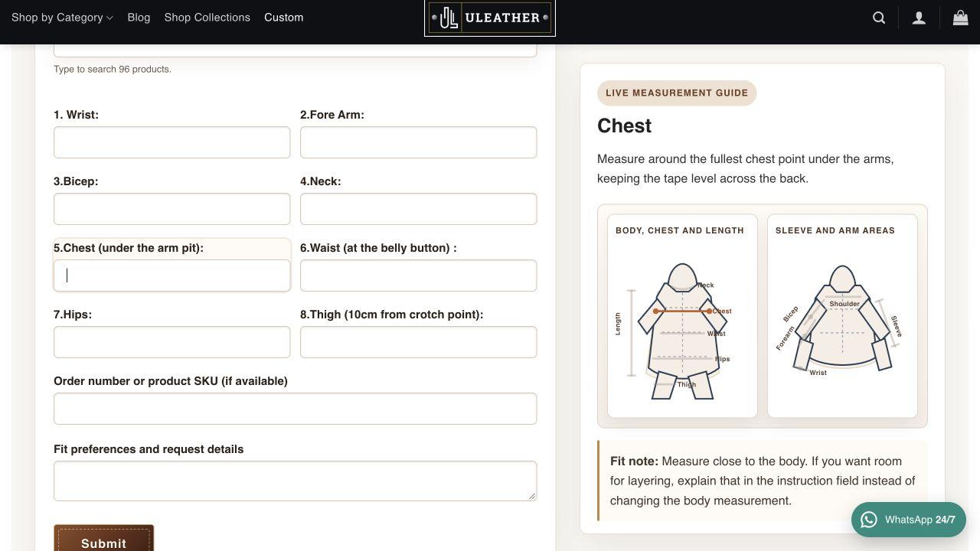Click the Submit button
The image size is (980, 551).
click(103, 539)
